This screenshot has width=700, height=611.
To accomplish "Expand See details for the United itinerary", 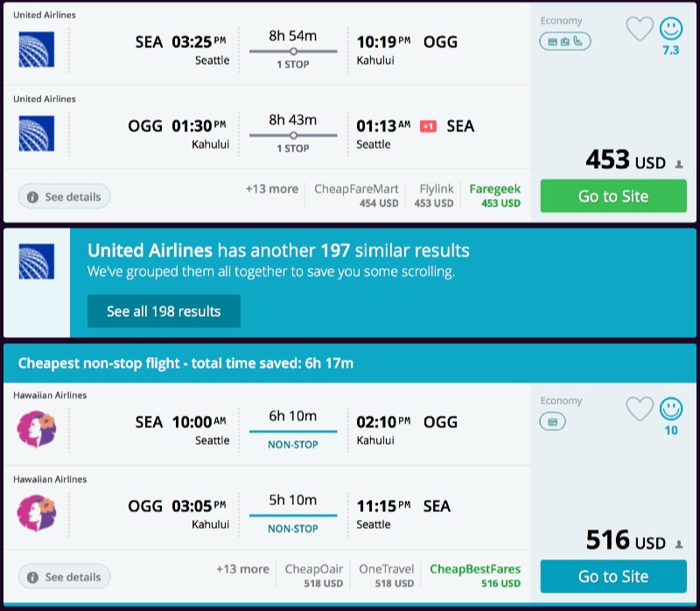I will pyautogui.click(x=64, y=196).
